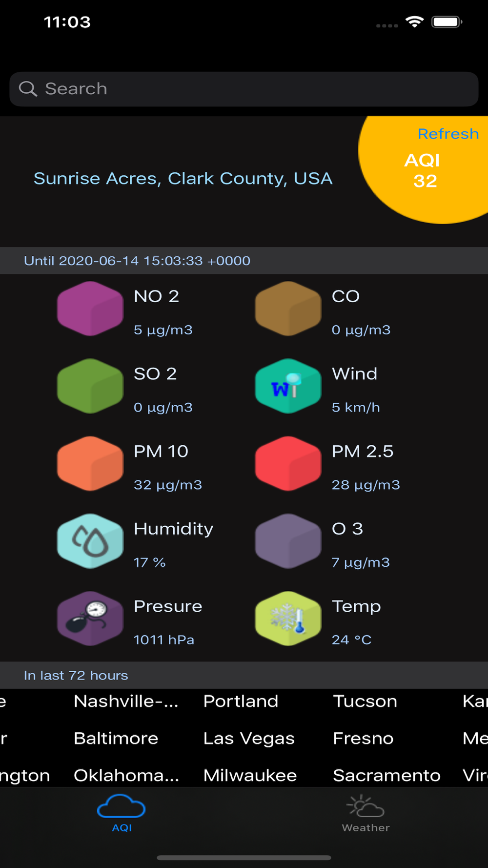Screen dimensions: 488x868
Task: Tap the grey-purple O 3 hexagon icon
Action: click(288, 541)
